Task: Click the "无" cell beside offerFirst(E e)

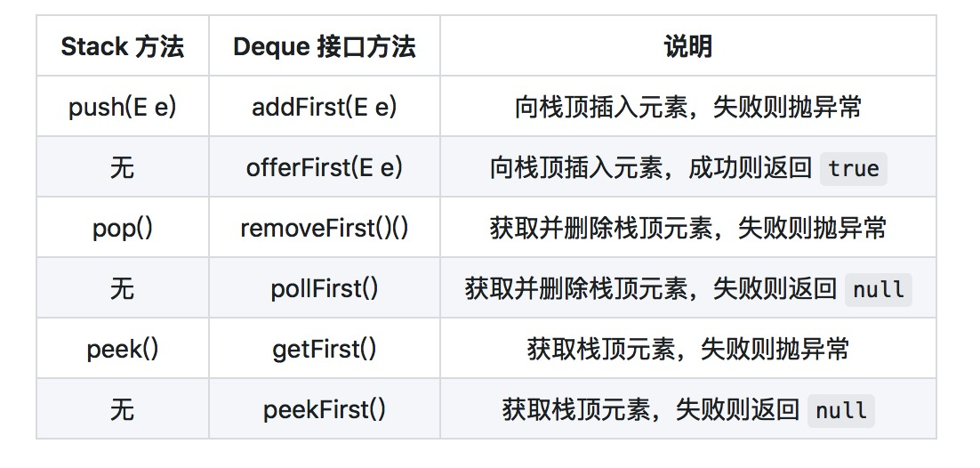Action: (122, 167)
